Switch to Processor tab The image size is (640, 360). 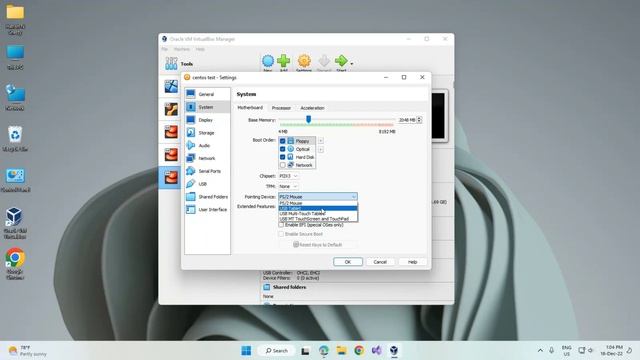coord(281,108)
